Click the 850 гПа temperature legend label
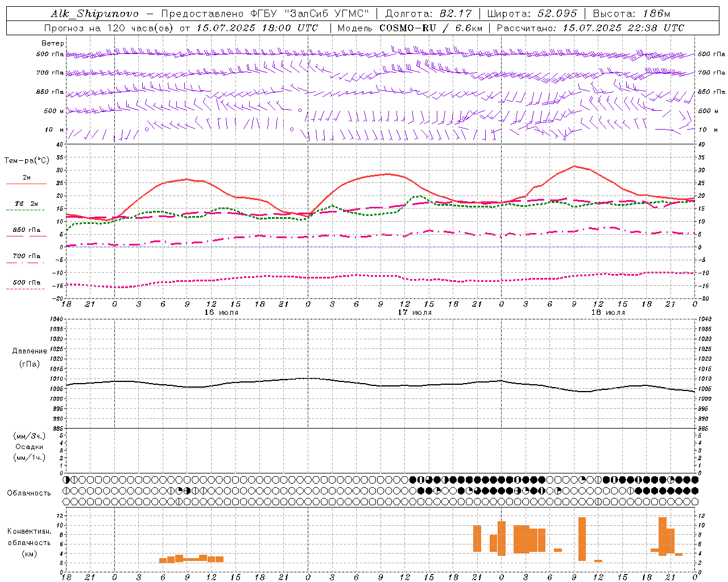Viewport: 728px width, 582px height. [27, 230]
